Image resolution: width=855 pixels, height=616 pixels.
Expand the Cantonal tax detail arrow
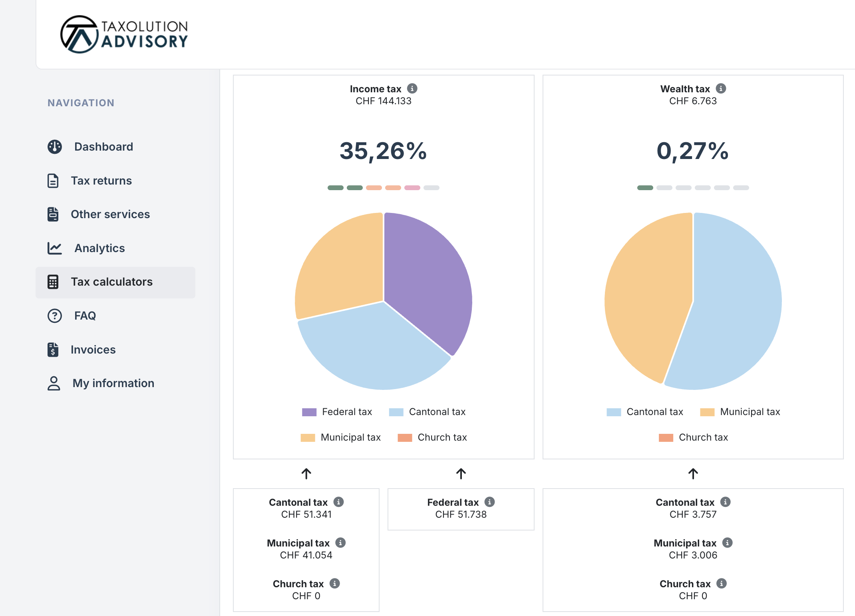pos(306,474)
